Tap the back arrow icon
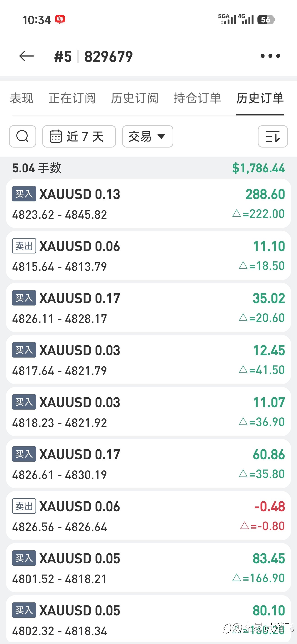297x644 pixels. point(26,56)
